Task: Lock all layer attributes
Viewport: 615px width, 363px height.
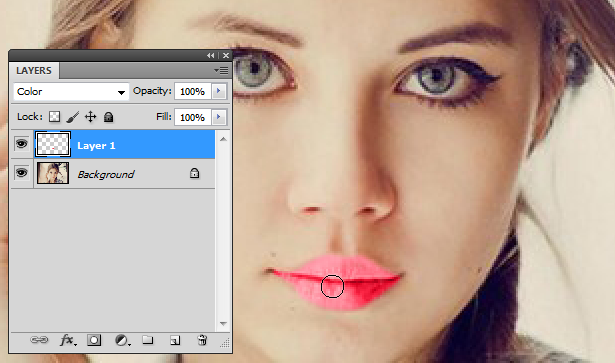Action: 108,117
